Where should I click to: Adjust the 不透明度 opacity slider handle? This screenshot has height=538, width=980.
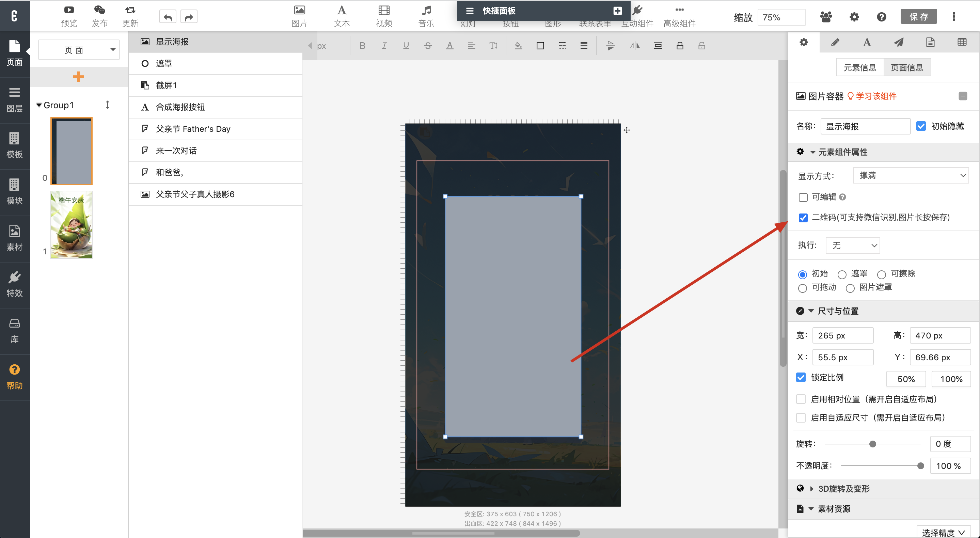click(x=920, y=466)
